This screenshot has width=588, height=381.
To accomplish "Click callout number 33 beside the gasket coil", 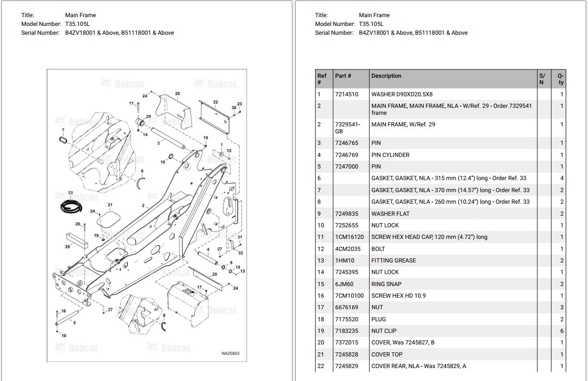I will tap(70, 193).
